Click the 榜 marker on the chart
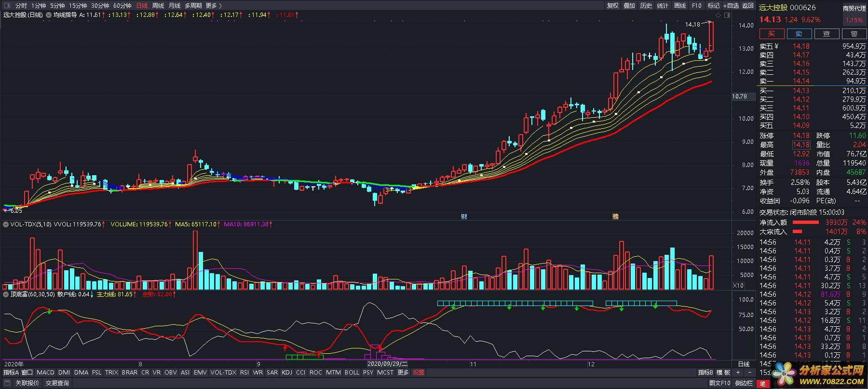868x389 pixels. point(615,217)
